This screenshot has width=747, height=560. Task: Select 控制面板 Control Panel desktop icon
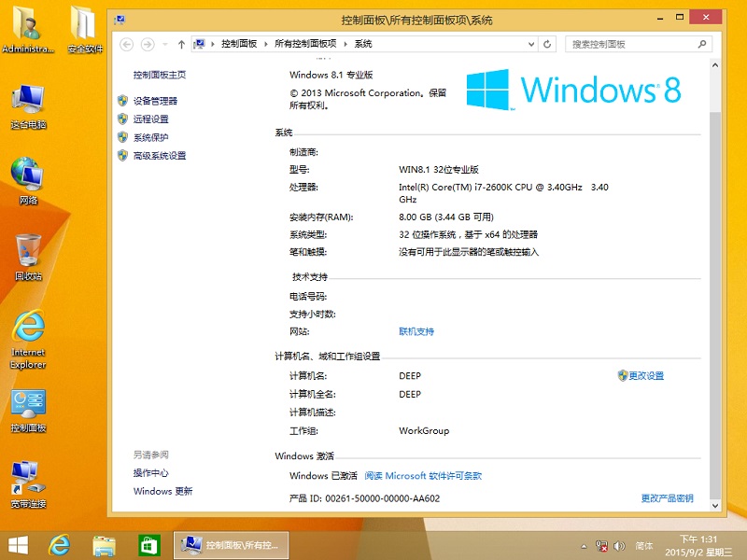click(28, 411)
